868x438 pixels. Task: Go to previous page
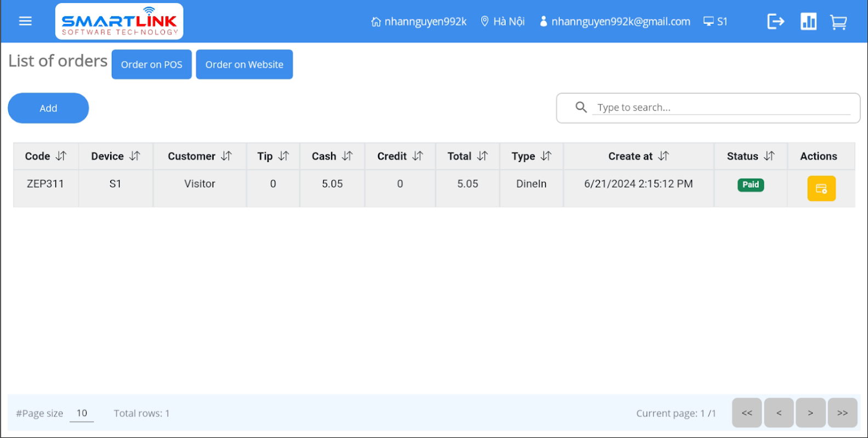click(x=779, y=413)
